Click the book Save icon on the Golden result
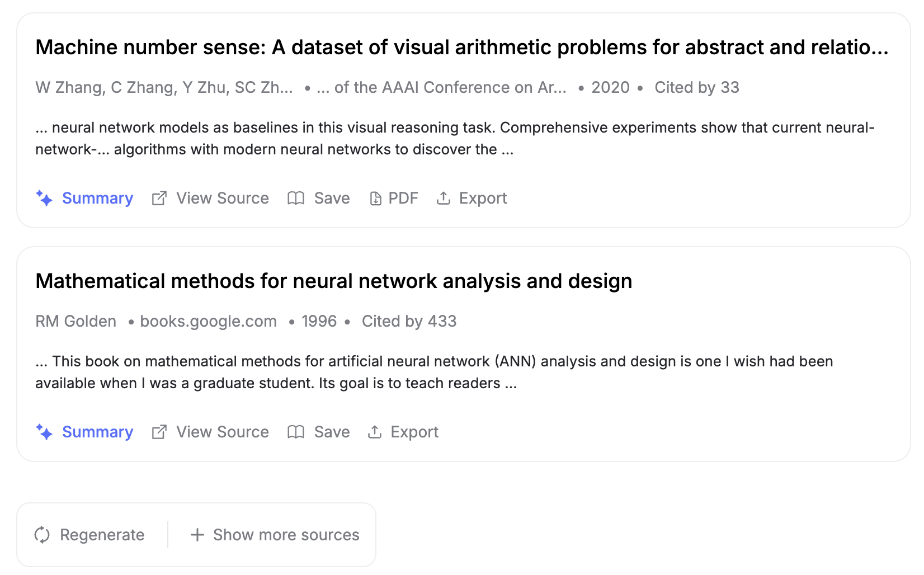Screen dimensions: 924x575 pos(296,432)
